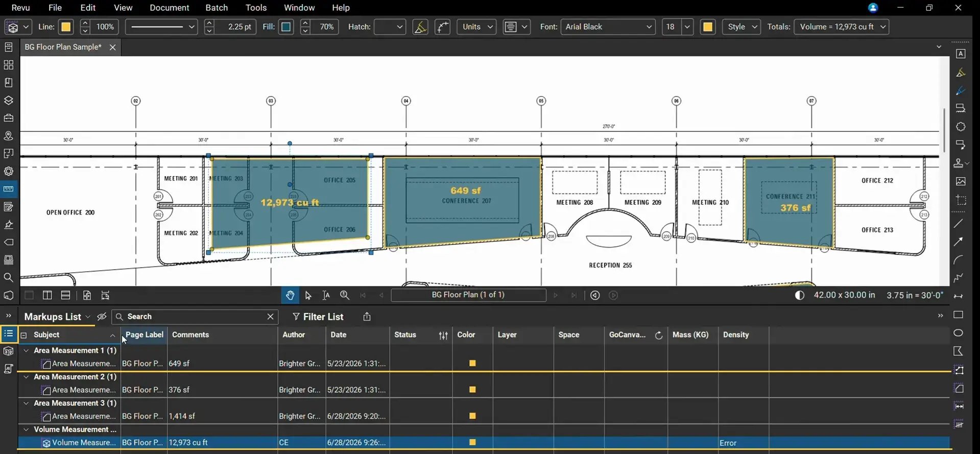The image size is (980, 454).
Task: Collapse the Area Measurement 3 group
Action: (26, 403)
